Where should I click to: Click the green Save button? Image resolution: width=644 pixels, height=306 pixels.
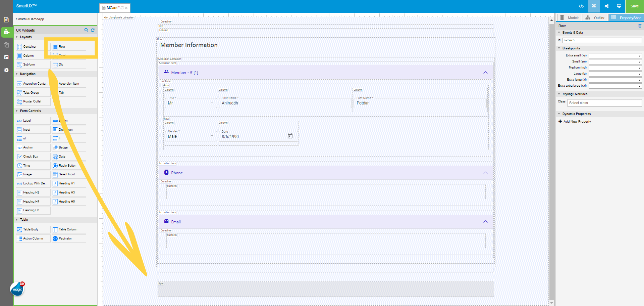634,6
